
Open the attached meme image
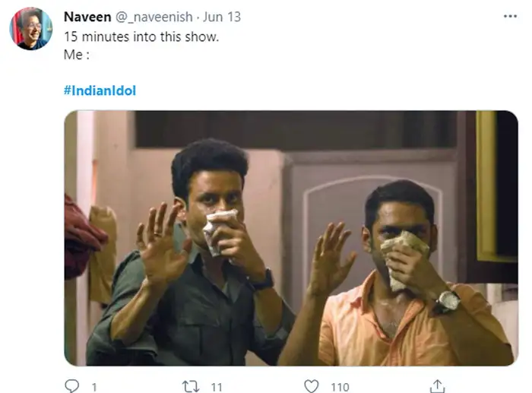point(291,238)
